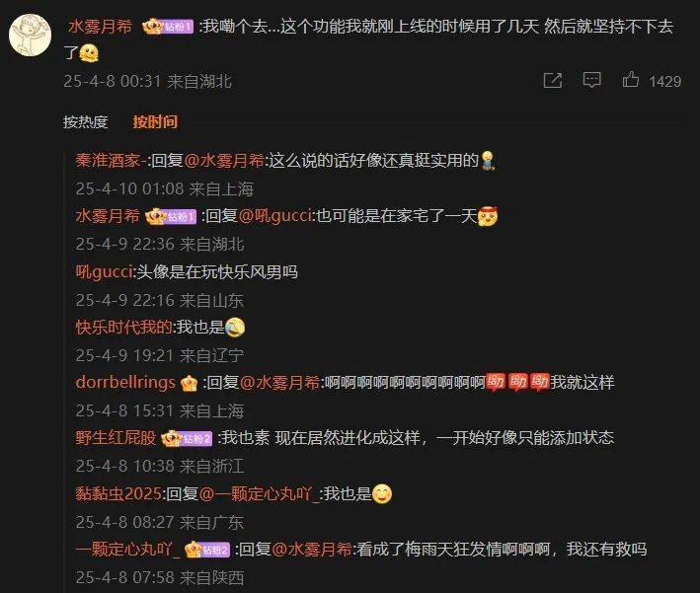
Task: Click the crown badge next to dorrbellrings
Action: [189, 383]
